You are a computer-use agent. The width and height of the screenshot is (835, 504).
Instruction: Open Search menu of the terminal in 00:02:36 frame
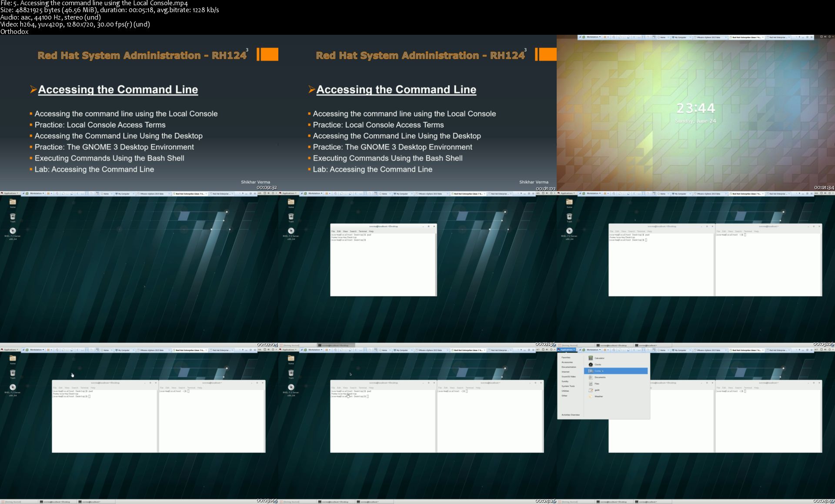(x=353, y=231)
